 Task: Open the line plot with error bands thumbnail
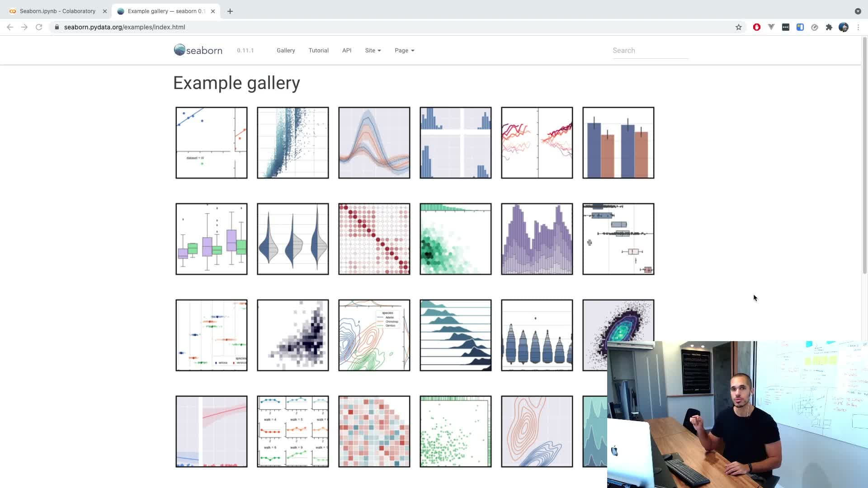(x=374, y=143)
